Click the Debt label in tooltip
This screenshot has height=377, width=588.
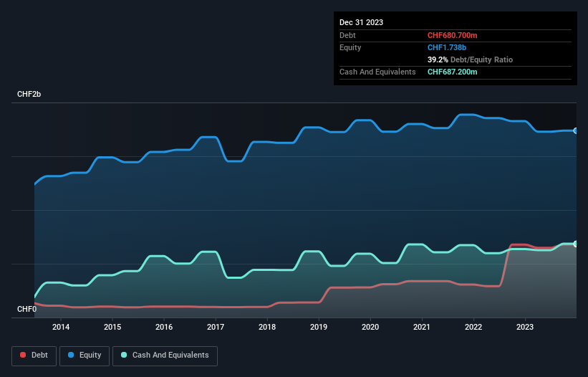pos(347,35)
